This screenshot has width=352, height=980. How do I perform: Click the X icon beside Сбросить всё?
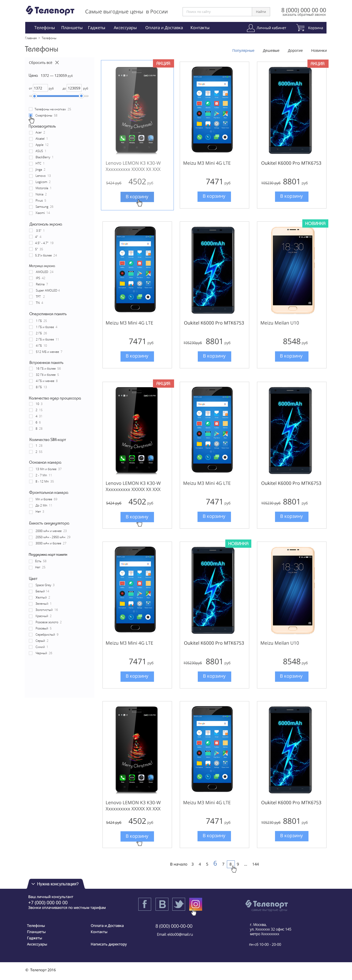[x=57, y=62]
